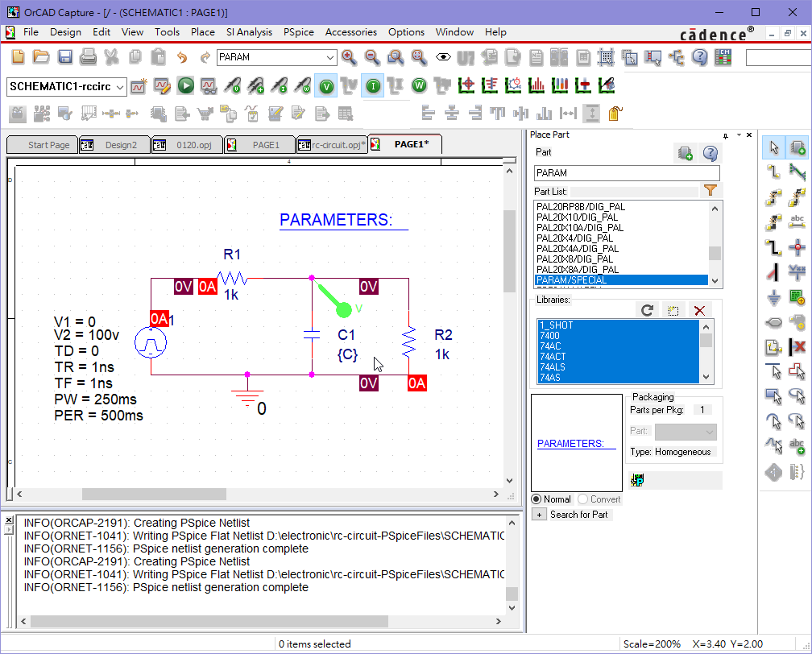Toggle bias current display (I button)

coord(373,86)
